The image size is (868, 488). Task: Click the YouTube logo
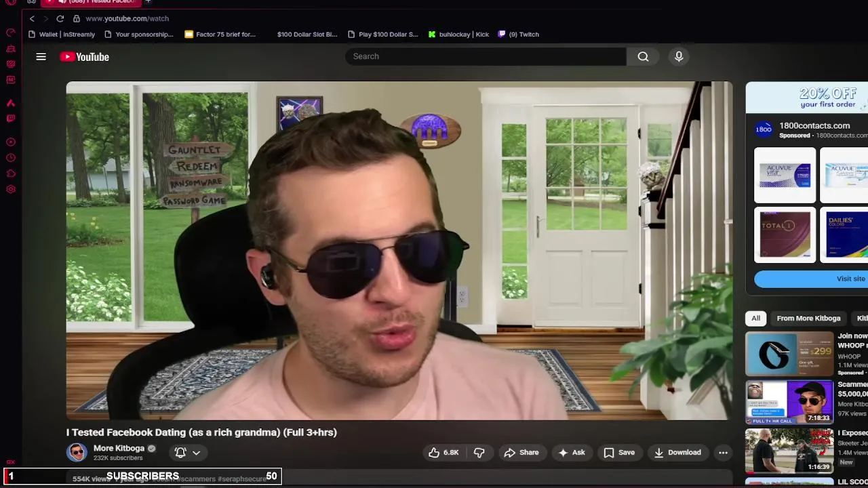85,57
